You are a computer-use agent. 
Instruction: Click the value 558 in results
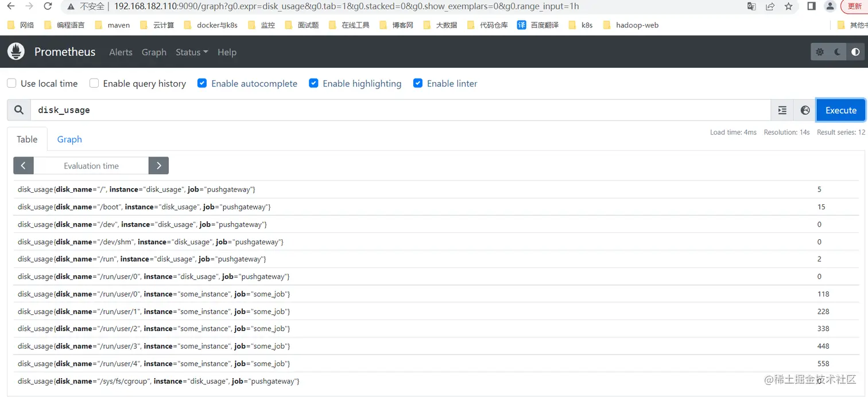(x=823, y=363)
